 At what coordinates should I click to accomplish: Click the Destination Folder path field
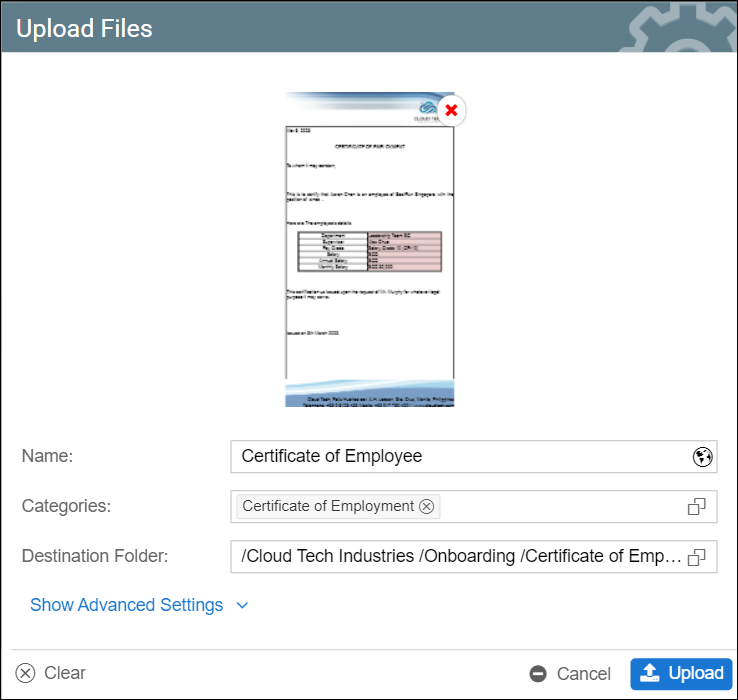tap(460, 557)
